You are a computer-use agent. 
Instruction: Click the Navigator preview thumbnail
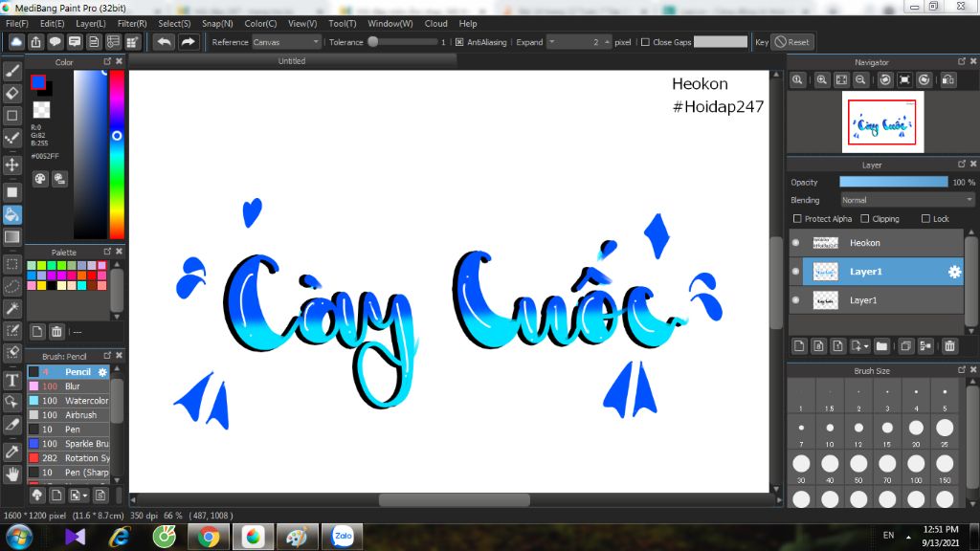click(x=881, y=121)
